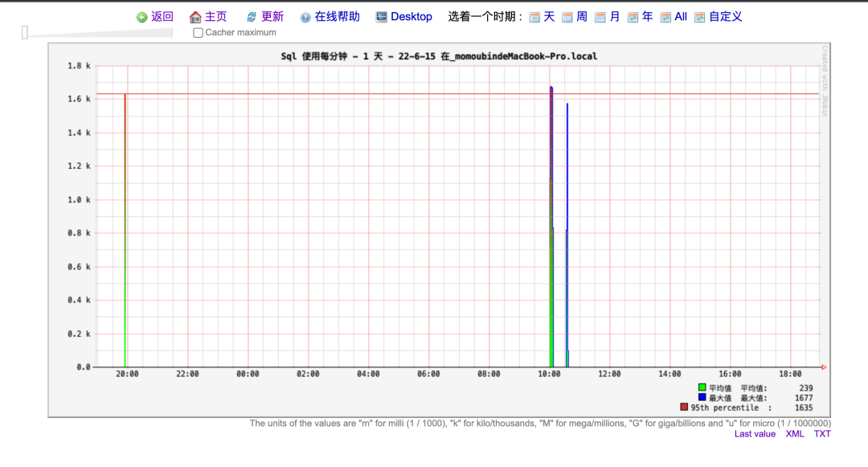Click the 00:00 axis label
This screenshot has width=868, height=467.
pyautogui.click(x=248, y=374)
